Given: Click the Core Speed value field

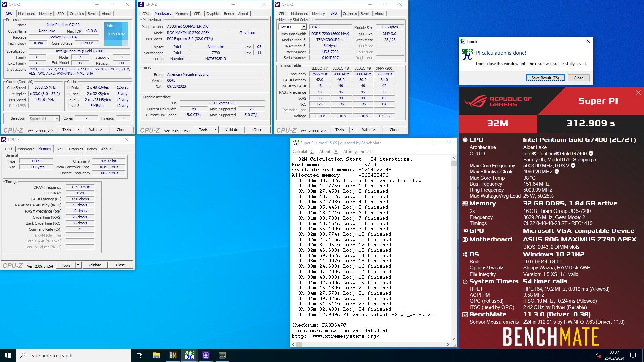Looking at the screenshot, I should (45, 88).
